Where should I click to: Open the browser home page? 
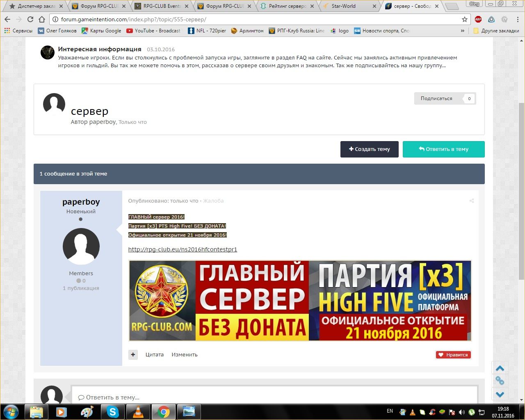pyautogui.click(x=42, y=19)
